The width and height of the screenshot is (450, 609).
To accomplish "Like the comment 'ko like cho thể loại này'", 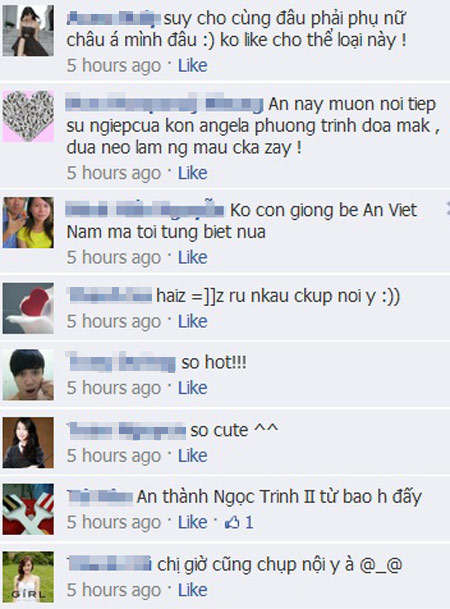I will click(x=193, y=66).
